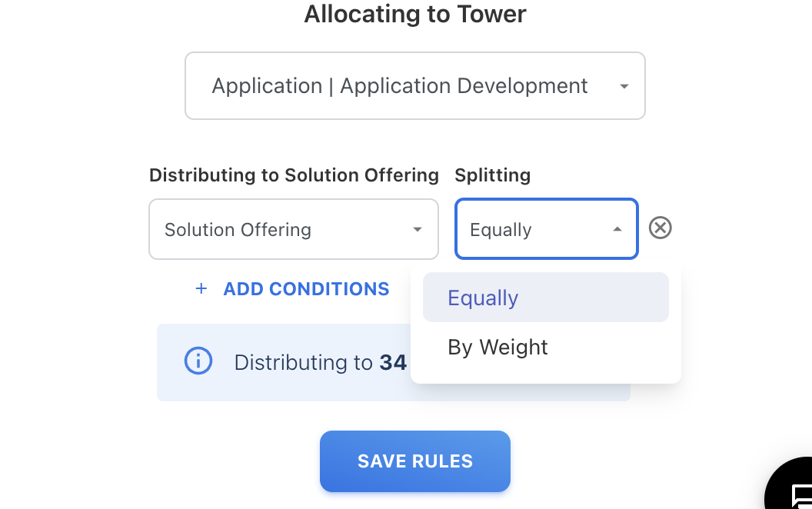Open the "Application | Application Development" tower selector
The image size is (812, 509).
pos(400,86)
